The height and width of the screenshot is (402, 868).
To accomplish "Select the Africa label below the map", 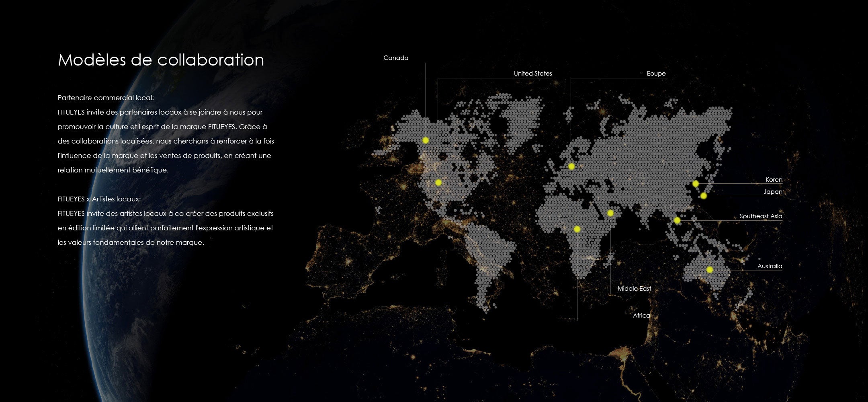I will tap(641, 316).
